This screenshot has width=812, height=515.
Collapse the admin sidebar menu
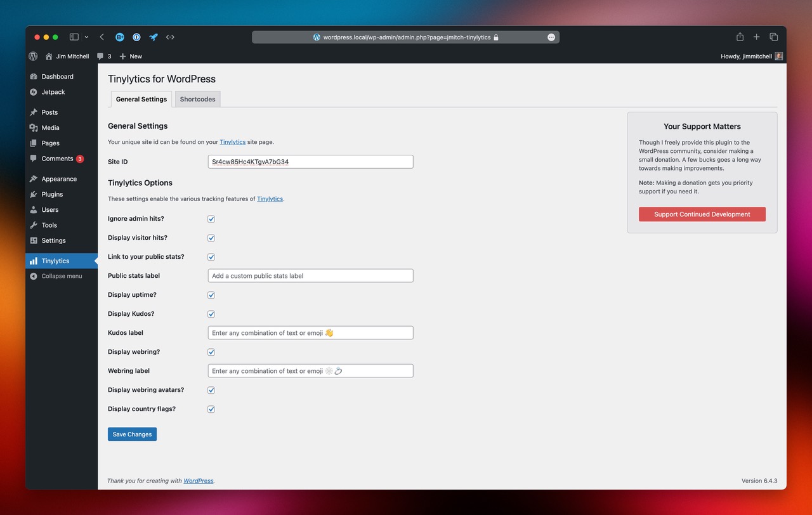click(62, 276)
